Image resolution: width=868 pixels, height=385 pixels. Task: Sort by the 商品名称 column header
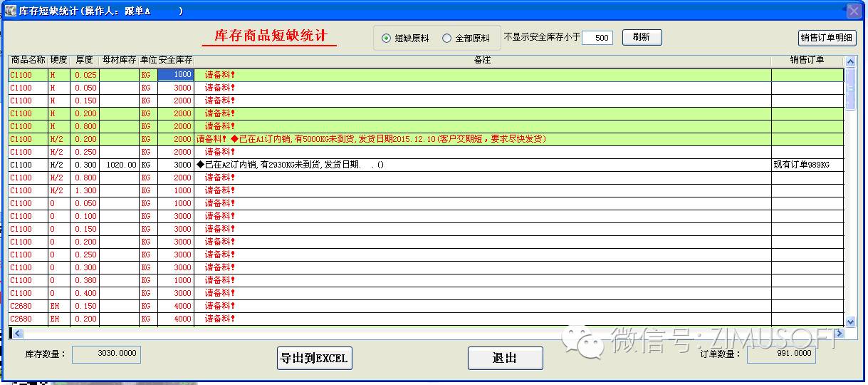point(28,61)
